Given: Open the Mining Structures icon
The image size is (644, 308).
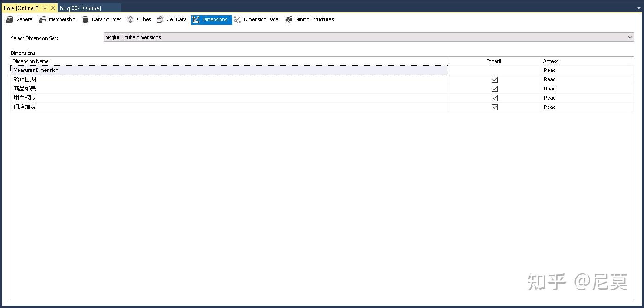Looking at the screenshot, I should coord(289,19).
